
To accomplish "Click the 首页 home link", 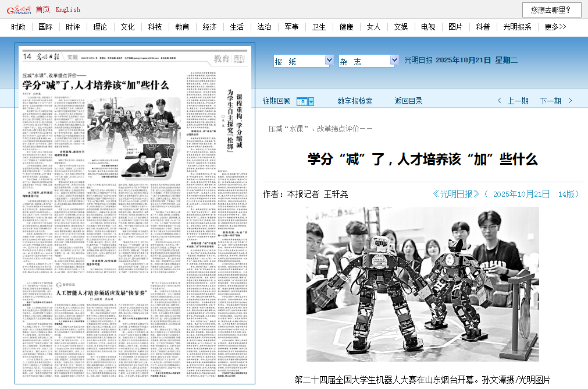I will click(42, 9).
